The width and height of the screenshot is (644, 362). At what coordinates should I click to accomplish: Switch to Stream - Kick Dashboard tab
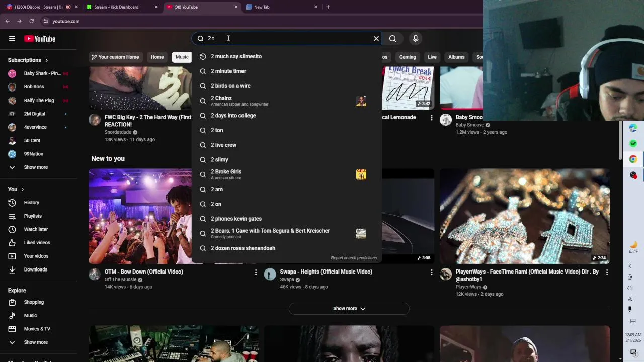click(122, 7)
